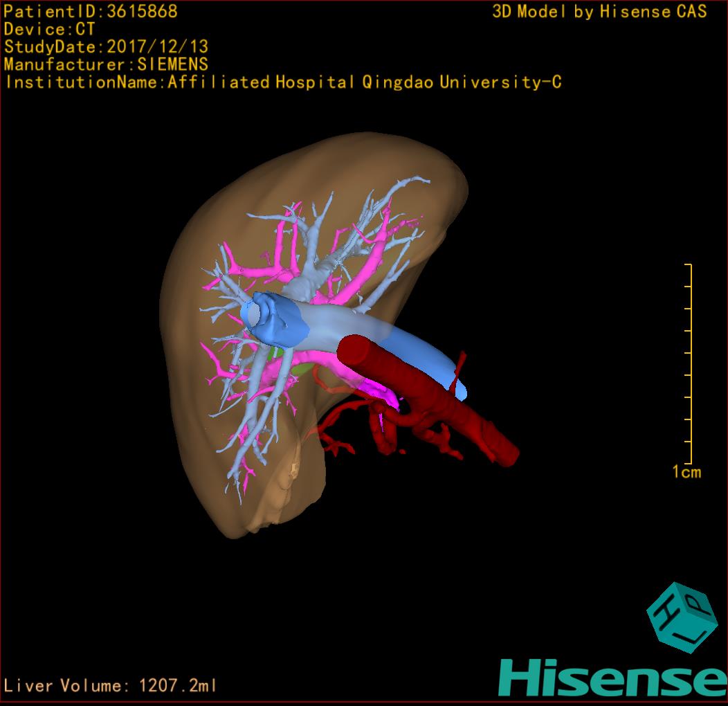Click the Liver Volume: 1207.2ml readout
Screen dimensions: 728x706
(109, 685)
